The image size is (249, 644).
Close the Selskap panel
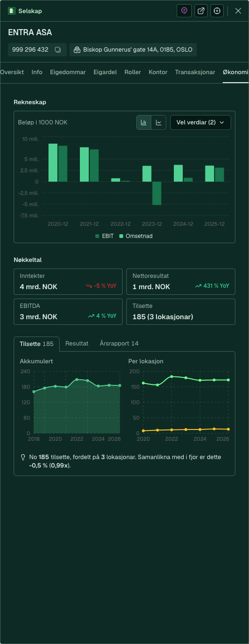238,11
